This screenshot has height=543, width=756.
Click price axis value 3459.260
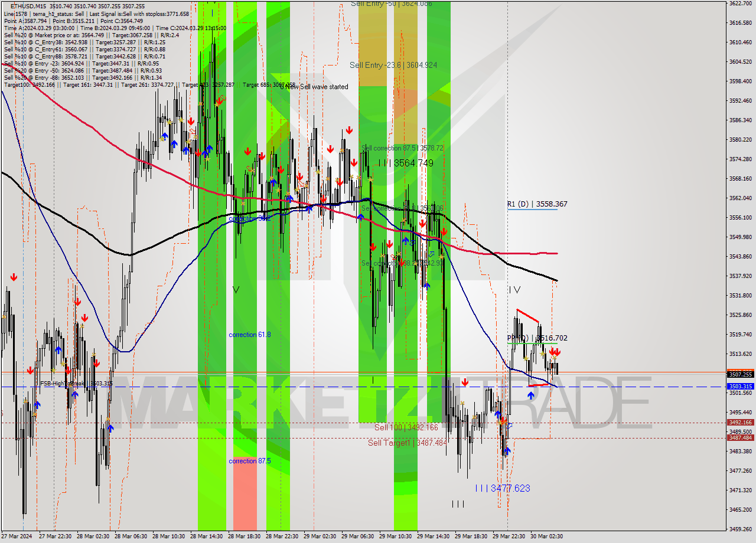[740, 529]
